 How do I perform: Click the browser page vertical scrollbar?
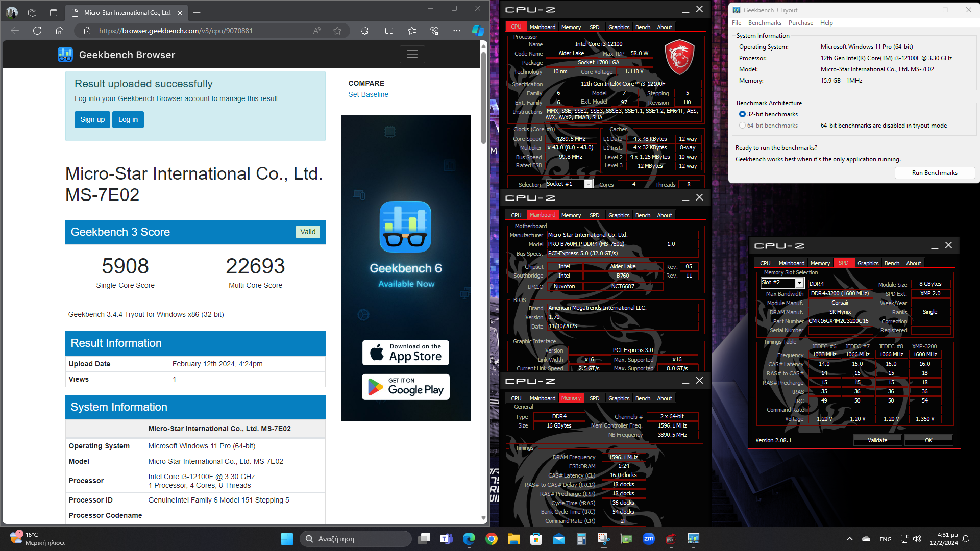(x=483, y=97)
